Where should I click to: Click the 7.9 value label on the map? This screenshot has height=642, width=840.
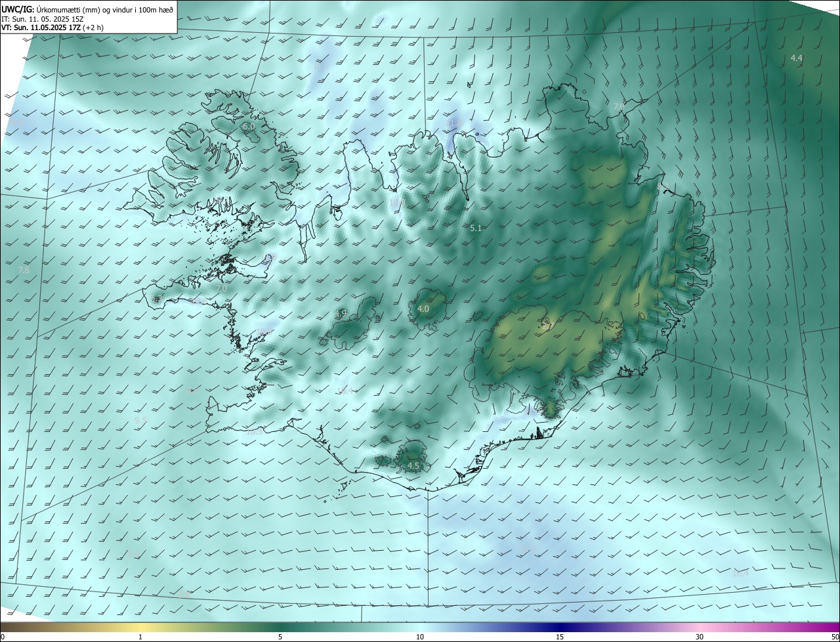[x=618, y=106]
